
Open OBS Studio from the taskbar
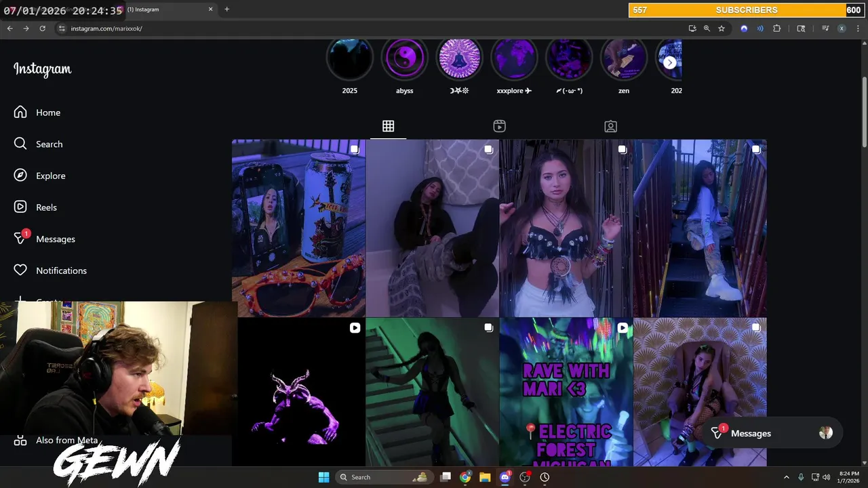point(525,477)
